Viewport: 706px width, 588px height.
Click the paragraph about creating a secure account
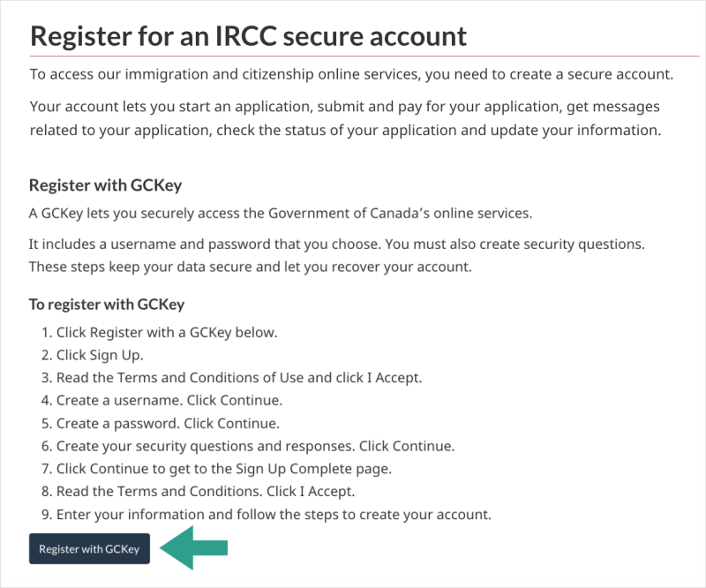coord(351,74)
